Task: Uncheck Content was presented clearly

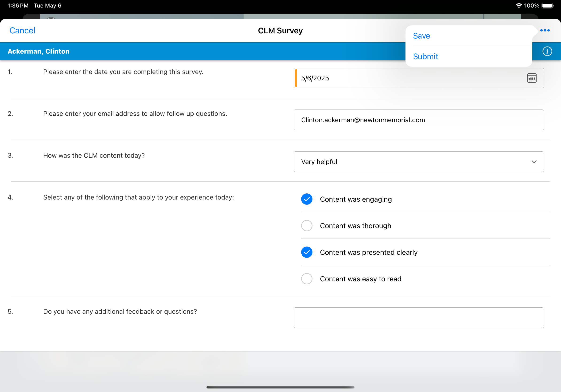Action: (x=307, y=252)
